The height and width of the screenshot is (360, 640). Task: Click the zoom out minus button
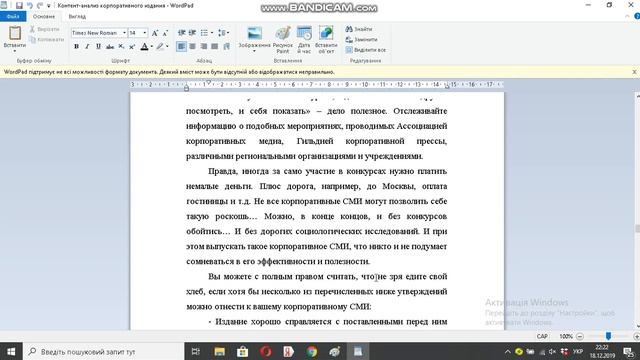click(579, 336)
